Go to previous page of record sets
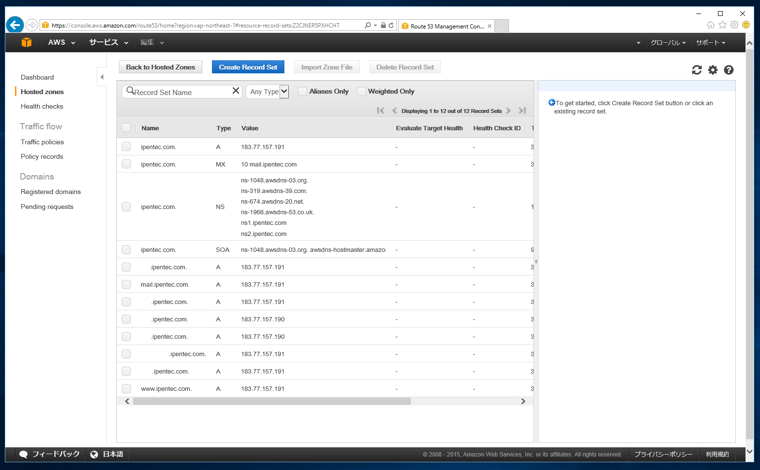 tap(394, 110)
